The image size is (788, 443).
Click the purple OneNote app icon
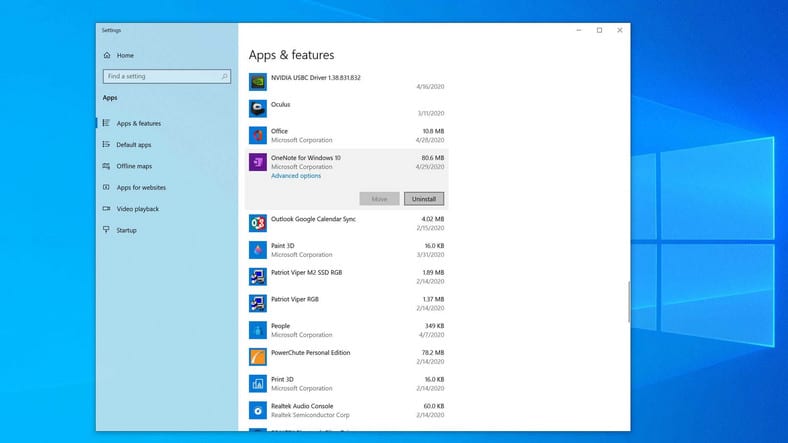click(258, 162)
